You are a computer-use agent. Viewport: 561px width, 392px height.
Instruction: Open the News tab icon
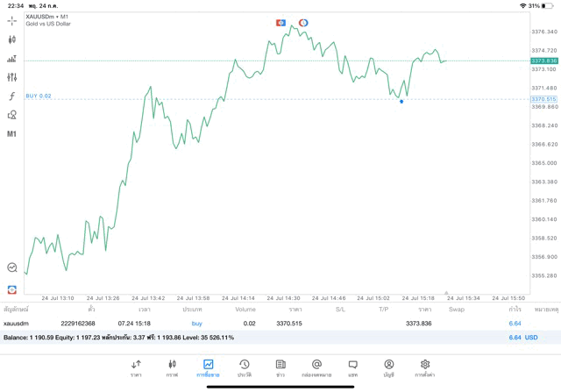pyautogui.click(x=280, y=367)
